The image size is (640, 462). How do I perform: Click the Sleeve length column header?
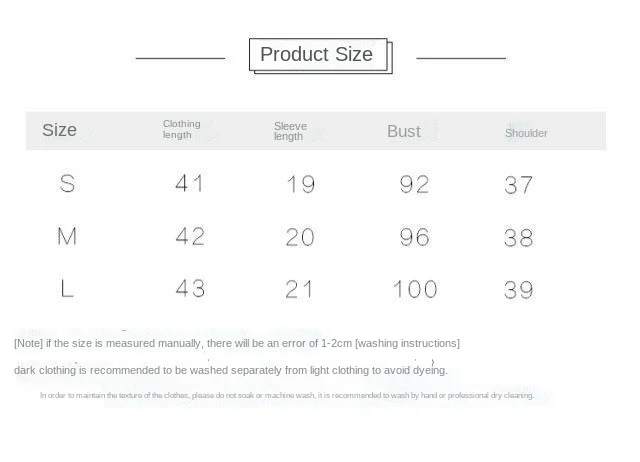pos(290,131)
